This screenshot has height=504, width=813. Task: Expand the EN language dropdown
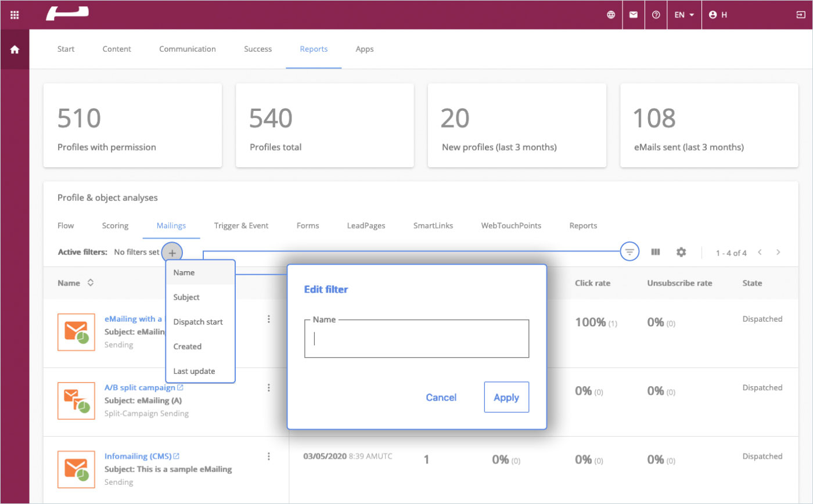tap(684, 15)
